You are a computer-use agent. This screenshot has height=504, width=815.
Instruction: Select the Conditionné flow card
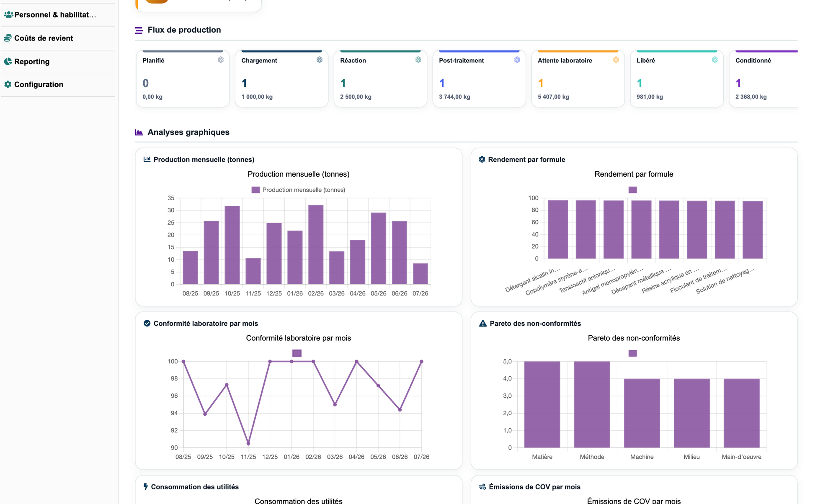pyautogui.click(x=763, y=79)
